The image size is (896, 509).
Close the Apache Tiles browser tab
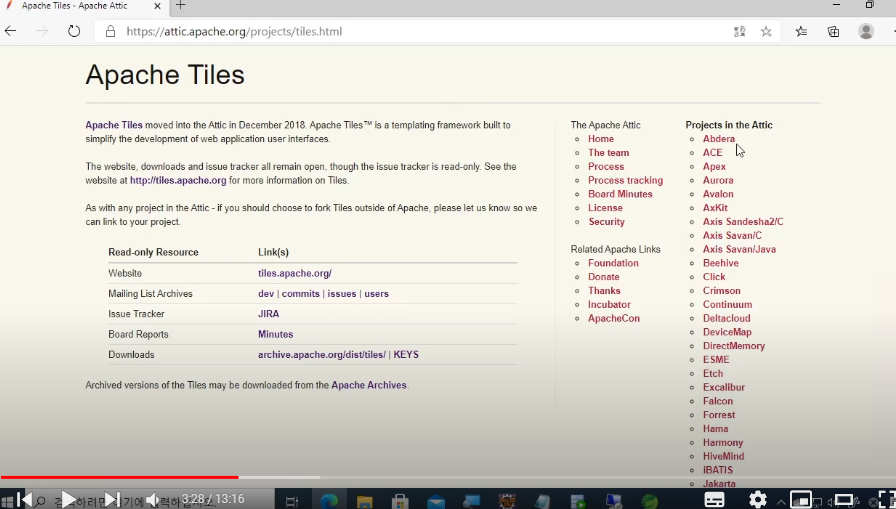(158, 6)
